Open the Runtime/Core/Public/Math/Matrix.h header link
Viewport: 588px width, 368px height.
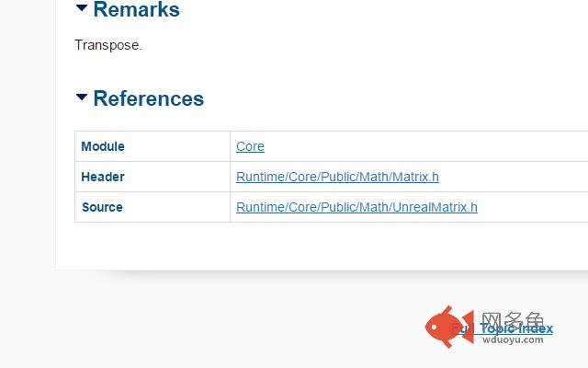pos(337,177)
